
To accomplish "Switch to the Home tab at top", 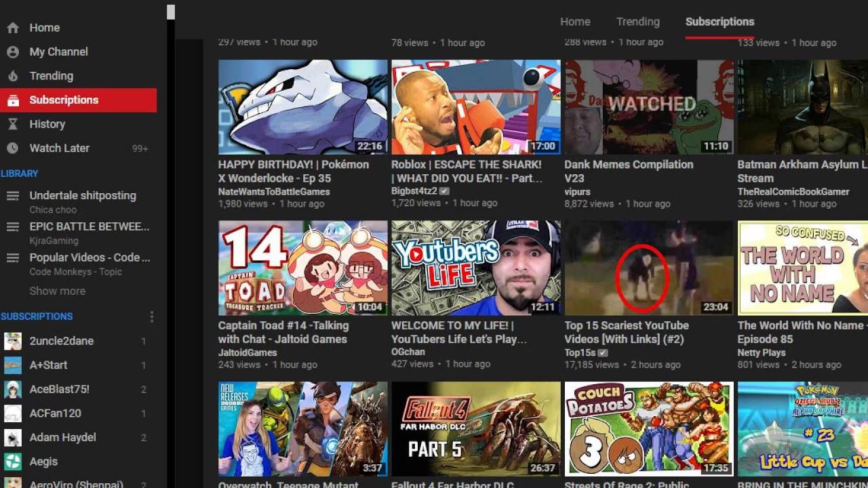I will coord(575,22).
